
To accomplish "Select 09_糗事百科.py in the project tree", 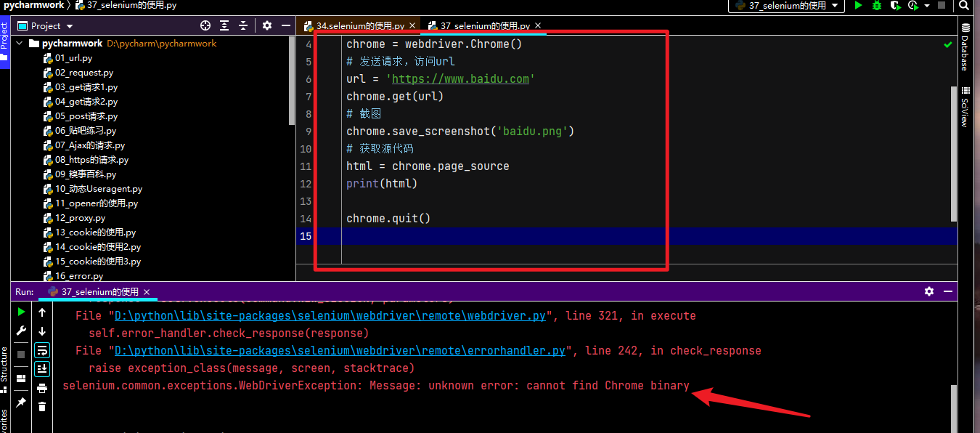I will tap(85, 174).
